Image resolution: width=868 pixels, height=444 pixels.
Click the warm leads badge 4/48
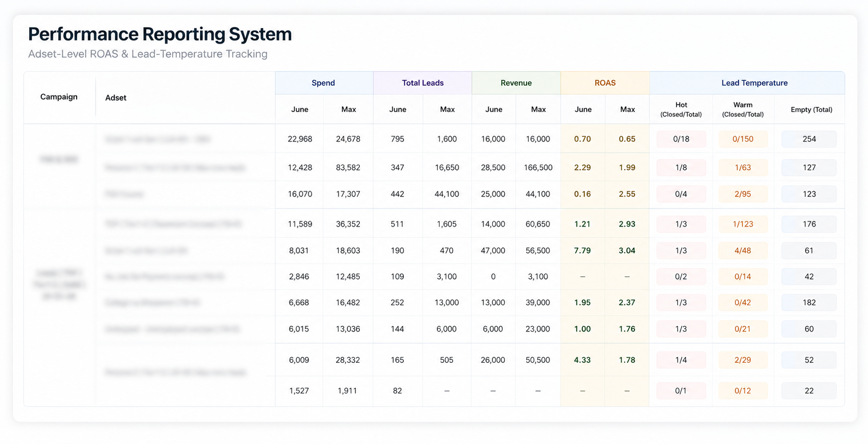click(743, 251)
